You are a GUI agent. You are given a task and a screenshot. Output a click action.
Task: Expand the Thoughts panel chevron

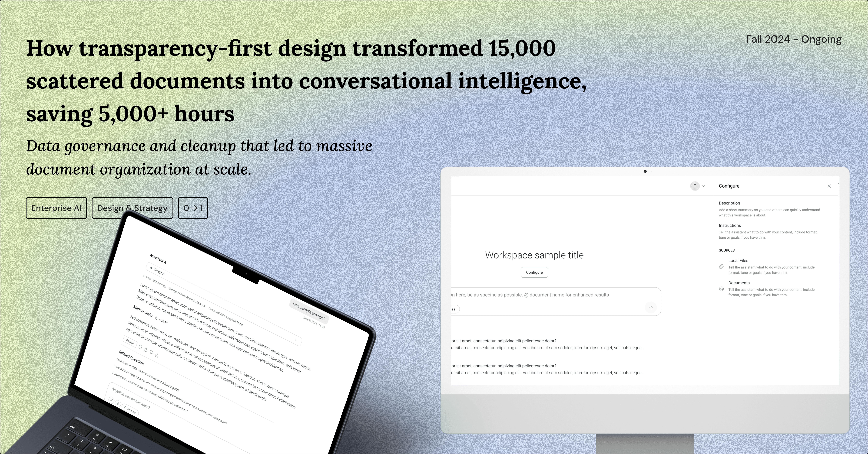point(296,340)
